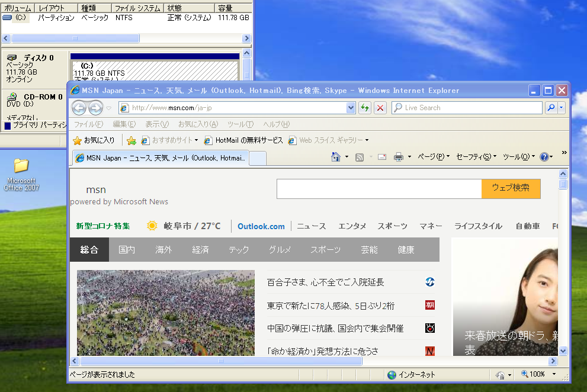The image size is (587, 392).
Task: Click the Live Search magnifier button
Action: pyautogui.click(x=551, y=108)
